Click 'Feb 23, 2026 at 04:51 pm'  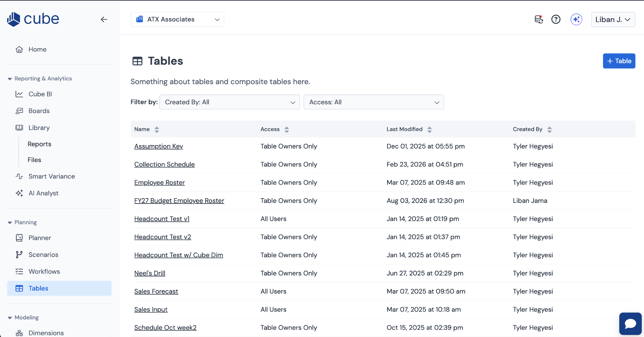tap(425, 165)
